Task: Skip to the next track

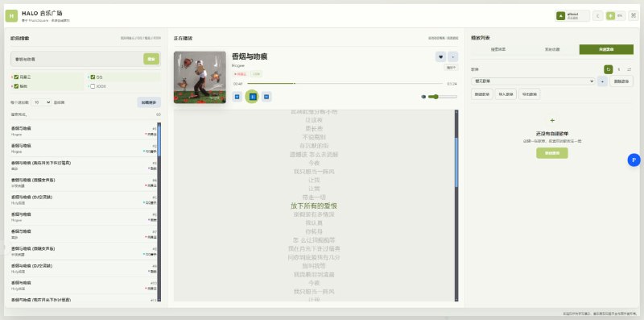Action: [266, 97]
